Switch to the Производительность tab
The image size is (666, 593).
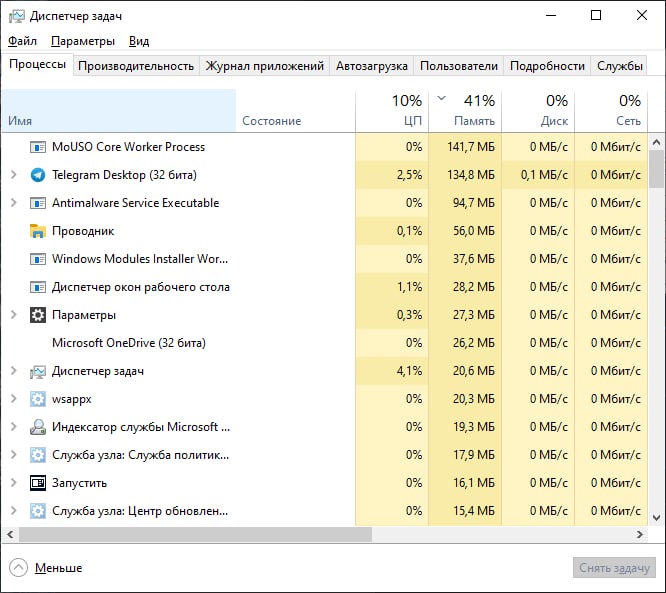coord(136,66)
